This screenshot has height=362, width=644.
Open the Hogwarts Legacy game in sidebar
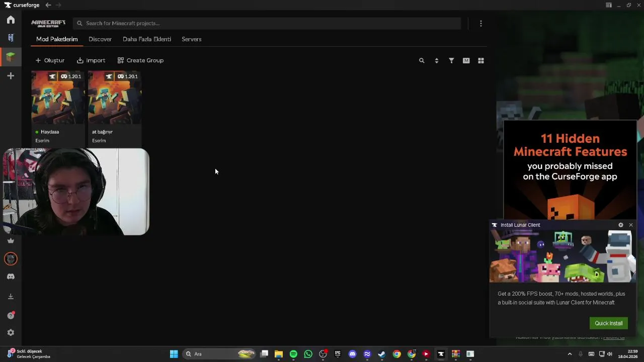(11, 38)
